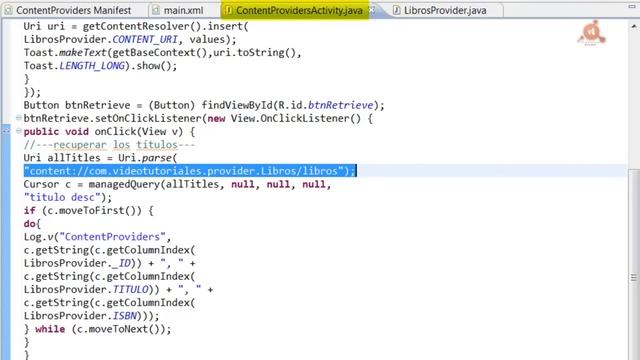
Task: Click the 'Uri allTitles = Uri.parse(' line
Action: click(100, 158)
